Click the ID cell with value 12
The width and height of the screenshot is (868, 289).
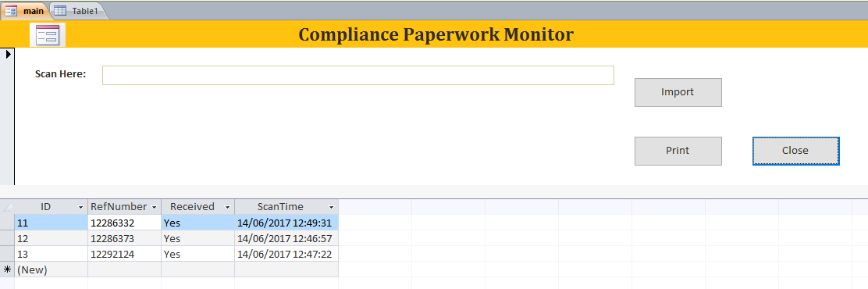pos(51,238)
